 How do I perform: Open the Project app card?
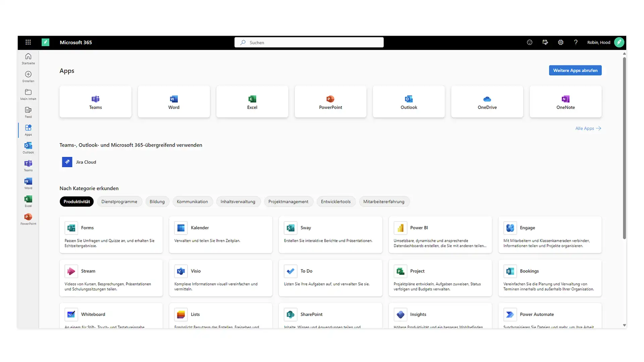(x=440, y=278)
